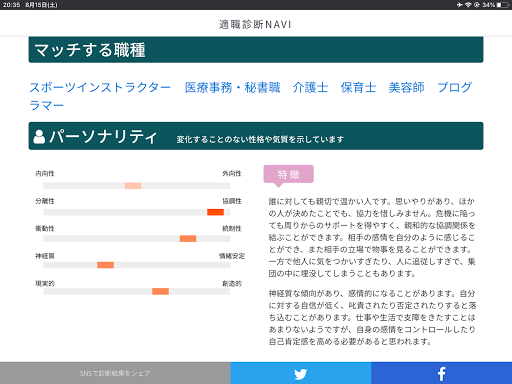
Task: Tap the 8月15日(土) date in status bar
Action: coord(41,5)
